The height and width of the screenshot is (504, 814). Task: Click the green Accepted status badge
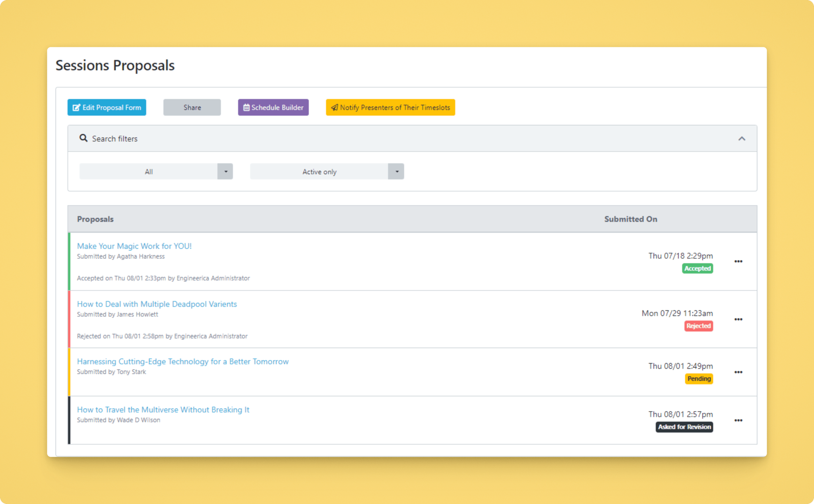pyautogui.click(x=698, y=268)
